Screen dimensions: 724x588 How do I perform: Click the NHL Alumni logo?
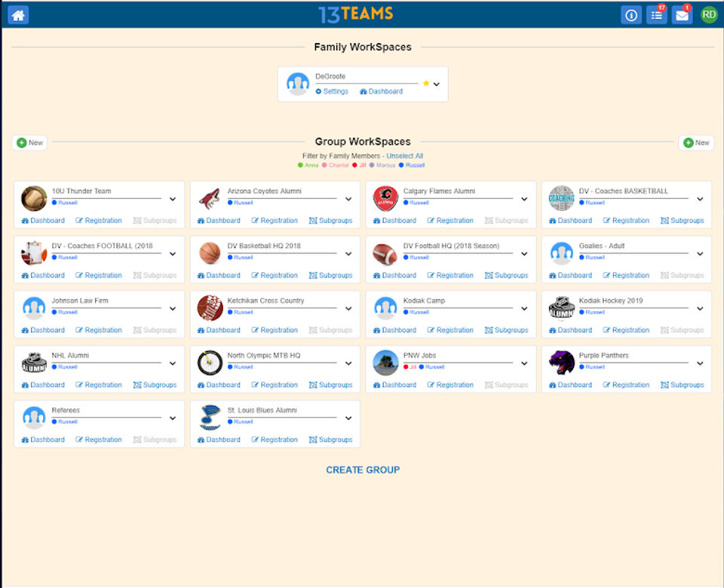34,363
